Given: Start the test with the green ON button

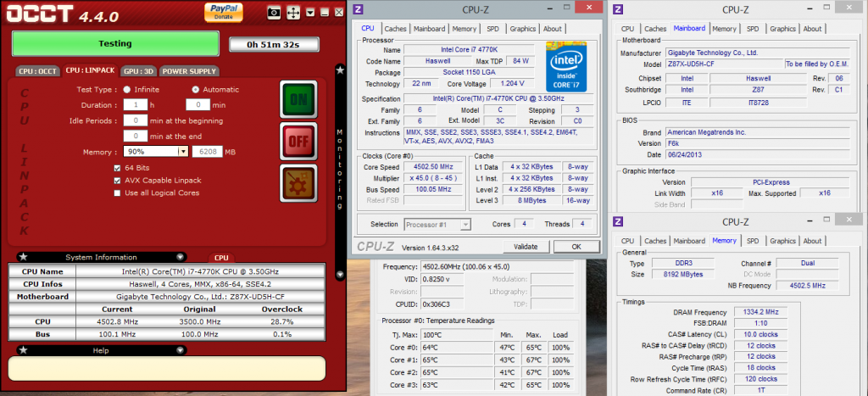Looking at the screenshot, I should pyautogui.click(x=298, y=99).
